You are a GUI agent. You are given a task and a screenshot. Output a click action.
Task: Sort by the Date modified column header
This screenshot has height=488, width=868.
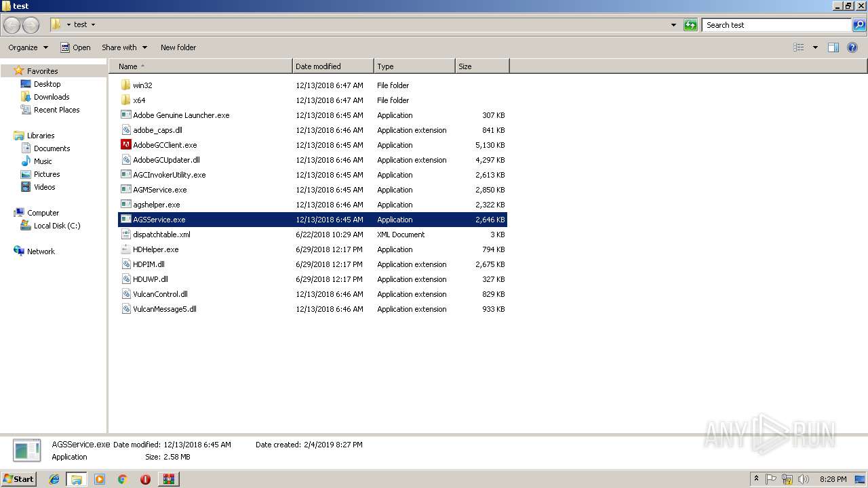[x=333, y=66]
